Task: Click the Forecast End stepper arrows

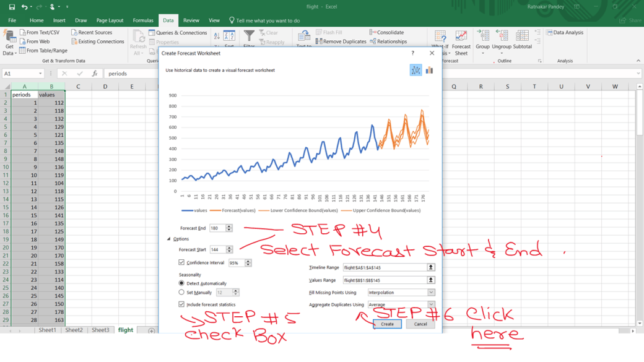Action: pos(229,228)
